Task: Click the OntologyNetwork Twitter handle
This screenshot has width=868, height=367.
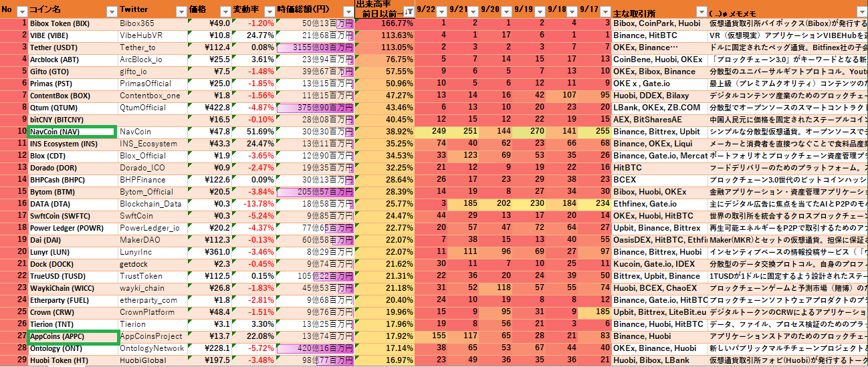Action: (152, 348)
